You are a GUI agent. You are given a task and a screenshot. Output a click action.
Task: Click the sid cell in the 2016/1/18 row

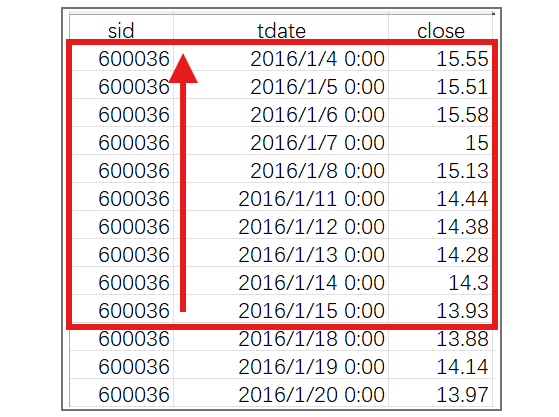coord(121,337)
